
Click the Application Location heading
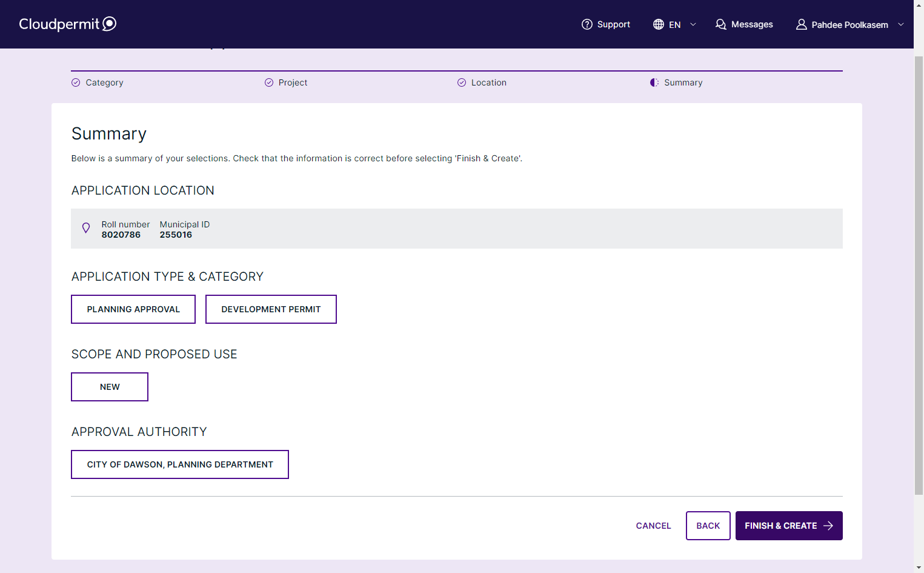pyautogui.click(x=143, y=190)
